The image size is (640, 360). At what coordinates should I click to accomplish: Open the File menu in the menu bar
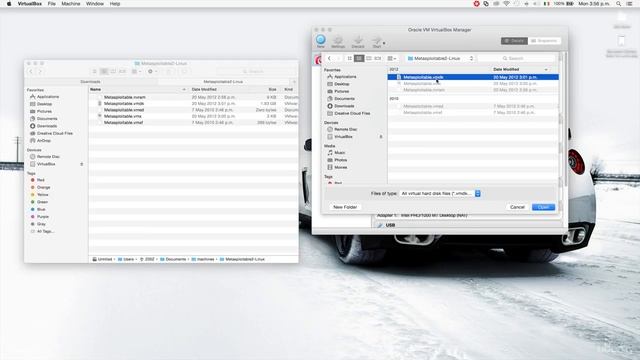pyautogui.click(x=51, y=4)
